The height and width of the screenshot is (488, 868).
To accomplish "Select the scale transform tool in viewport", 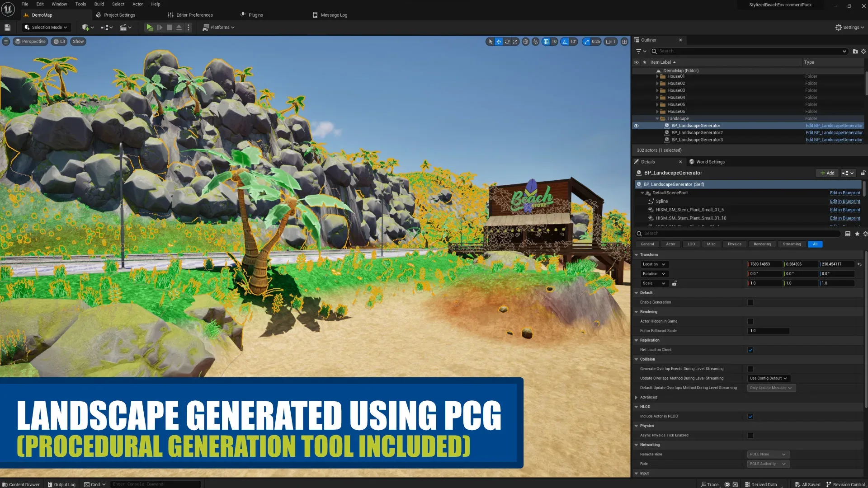I will pyautogui.click(x=515, y=42).
